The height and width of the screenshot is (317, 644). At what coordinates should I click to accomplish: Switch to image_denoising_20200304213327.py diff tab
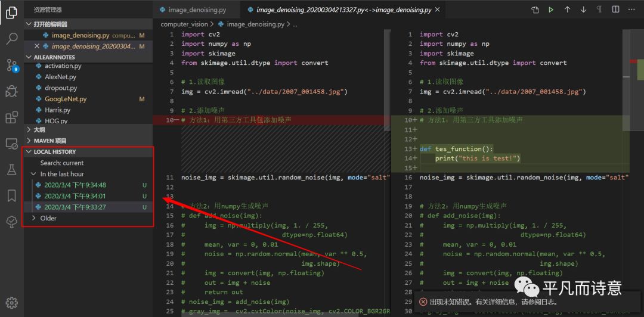[343, 10]
